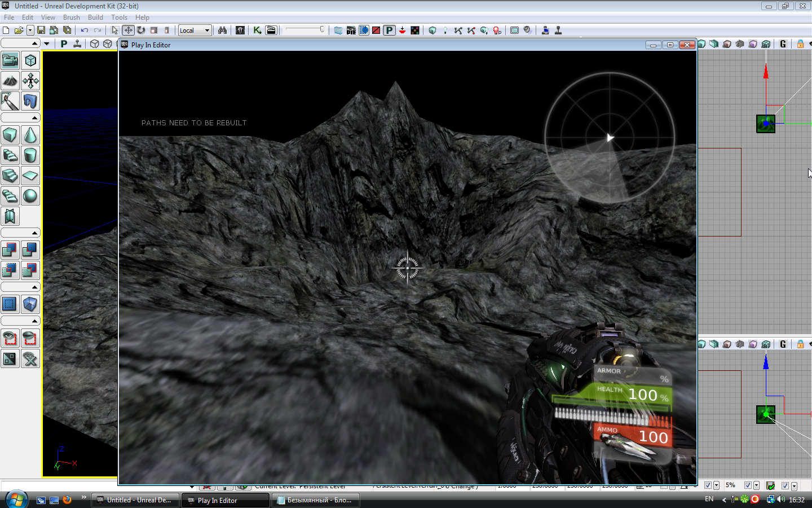812x508 pixels.
Task: Open the File menu
Action: point(9,17)
